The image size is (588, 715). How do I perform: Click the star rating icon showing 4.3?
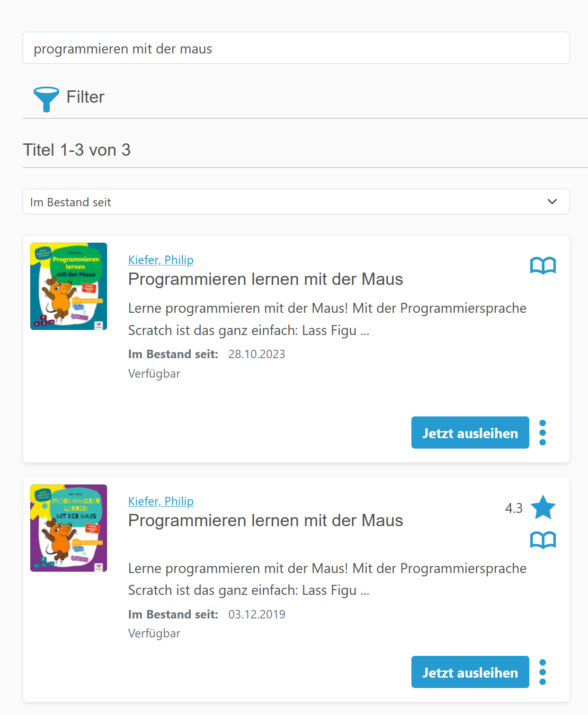tap(543, 508)
